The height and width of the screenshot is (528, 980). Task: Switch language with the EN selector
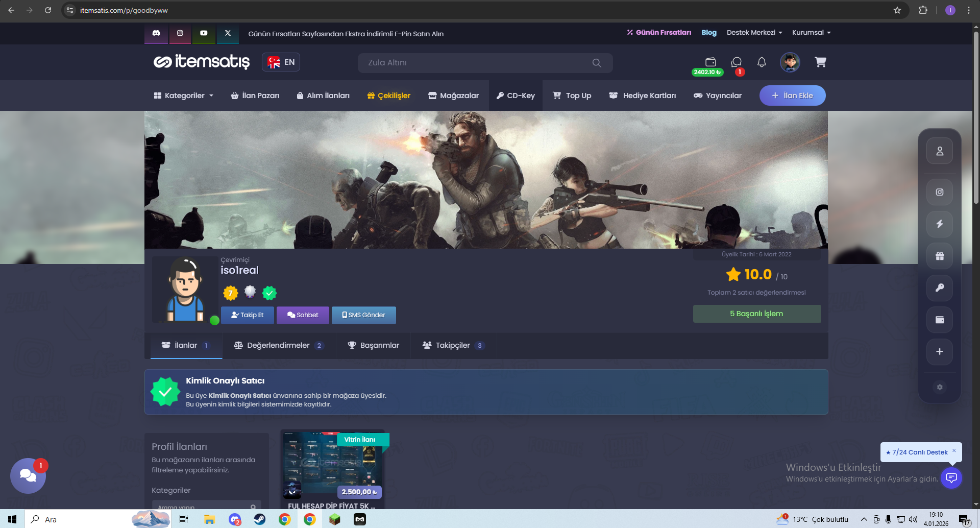(x=281, y=62)
